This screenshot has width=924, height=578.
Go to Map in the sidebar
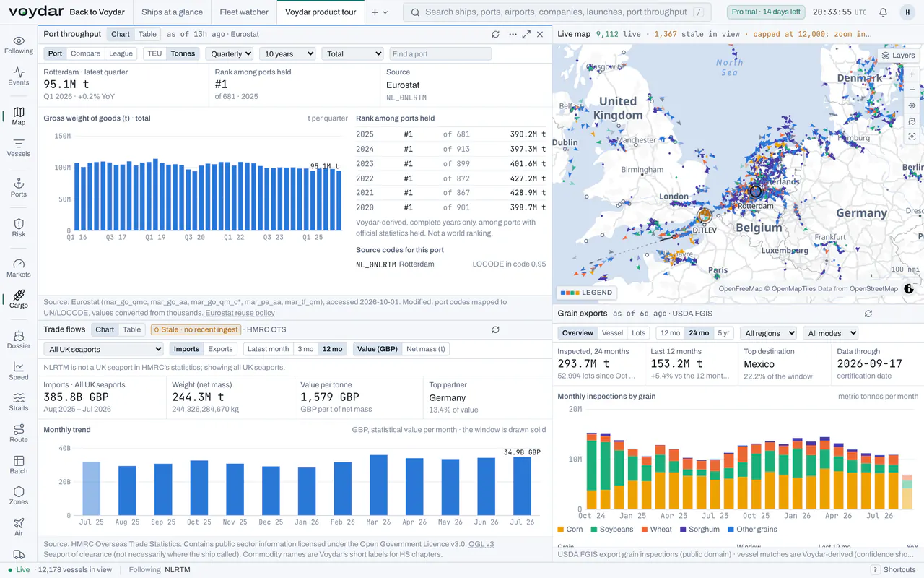coord(19,116)
